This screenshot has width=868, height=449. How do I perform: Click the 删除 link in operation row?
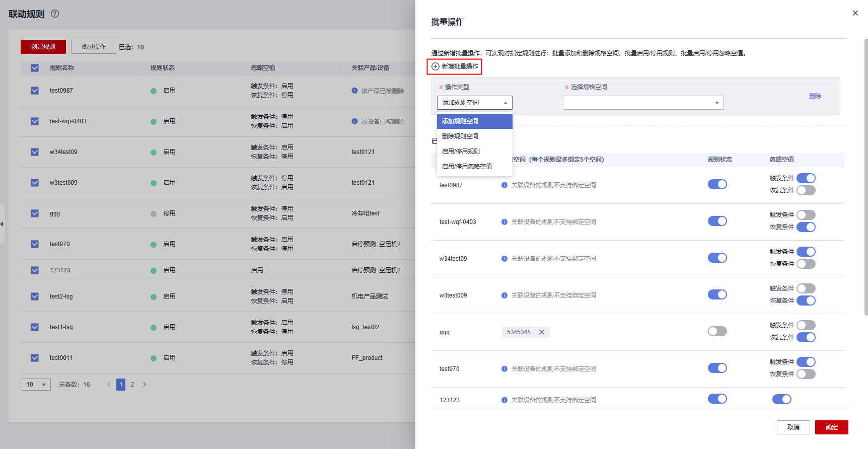click(815, 96)
